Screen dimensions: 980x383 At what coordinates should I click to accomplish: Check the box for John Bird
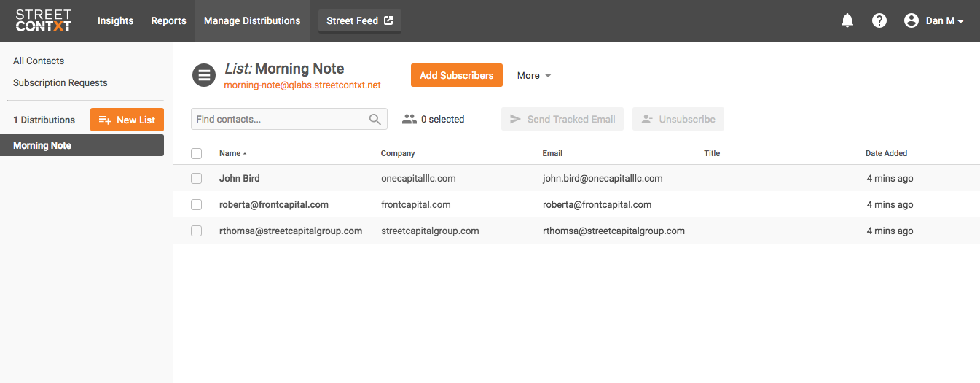pyautogui.click(x=196, y=178)
